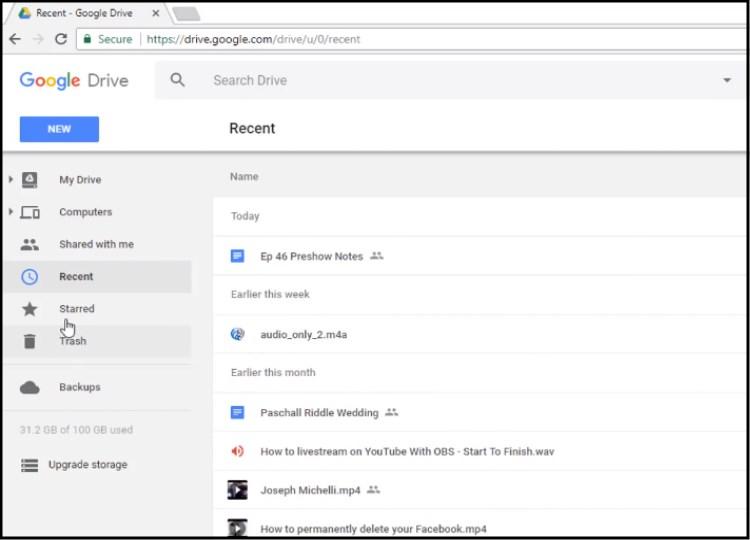The width and height of the screenshot is (750, 540).
Task: Click the speaker icon of the .wav file
Action: [x=237, y=451]
